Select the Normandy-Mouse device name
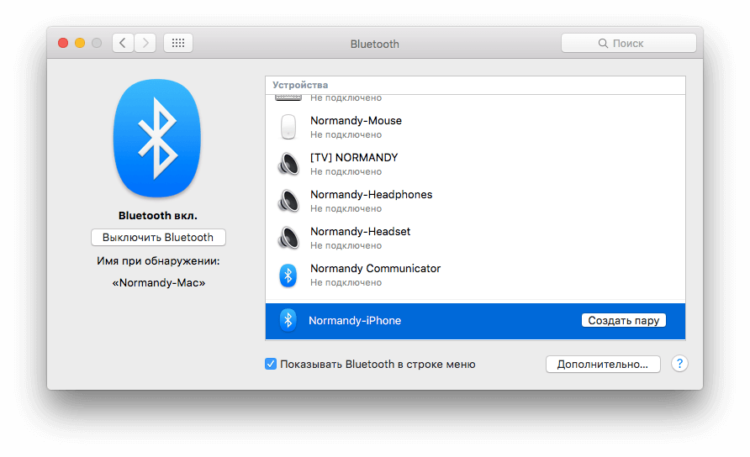 tap(356, 121)
